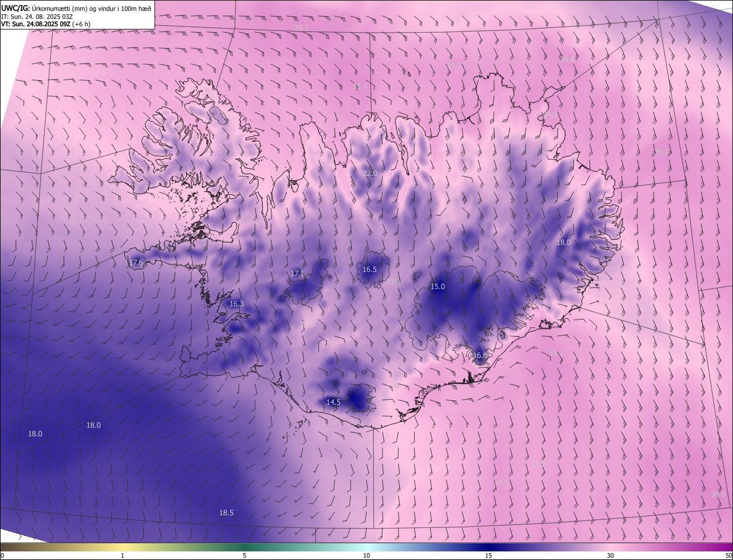Image resolution: width=733 pixels, height=560 pixels.
Task: Click the color scale tick label 5
Action: [x=245, y=556]
